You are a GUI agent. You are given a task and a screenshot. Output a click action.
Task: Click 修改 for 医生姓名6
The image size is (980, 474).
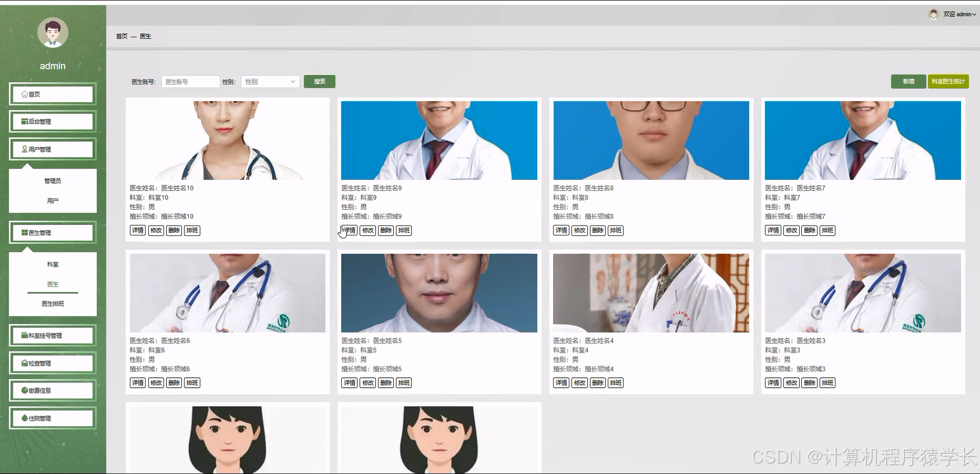pyautogui.click(x=156, y=383)
